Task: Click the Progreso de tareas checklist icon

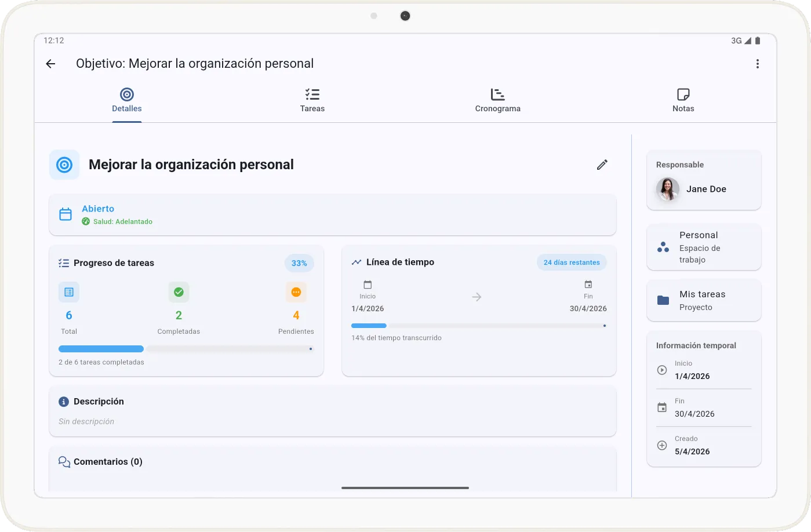Action: pos(64,263)
